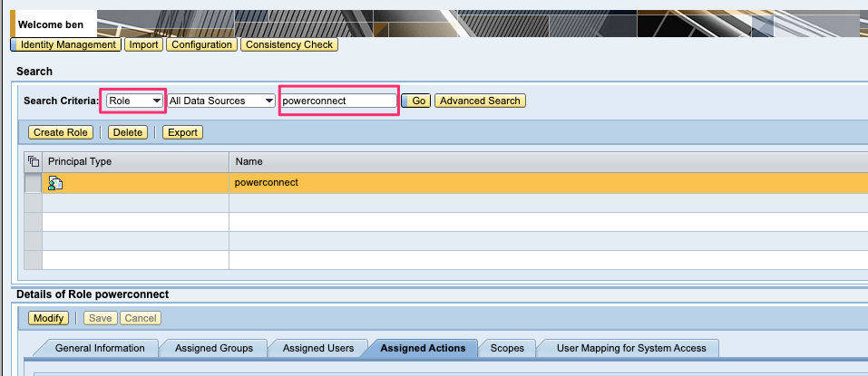Open Advanced Search
This screenshot has width=868, height=376.
tap(480, 101)
